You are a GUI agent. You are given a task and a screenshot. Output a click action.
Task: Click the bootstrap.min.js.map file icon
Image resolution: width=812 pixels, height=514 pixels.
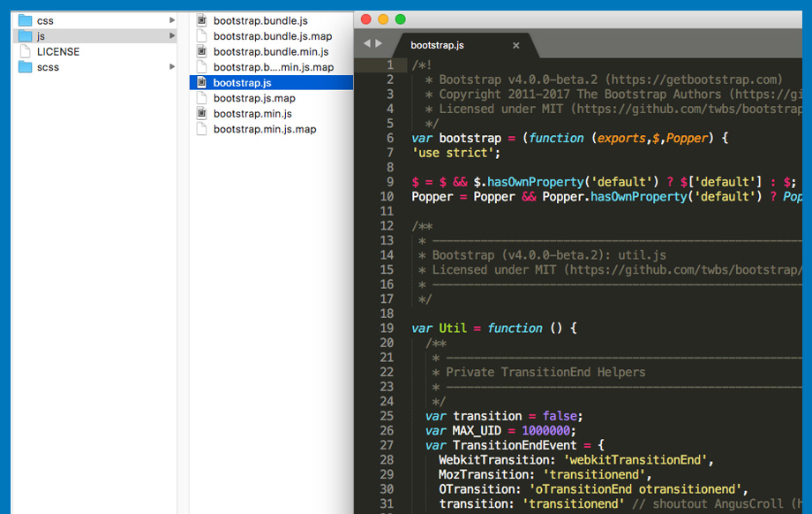click(202, 129)
